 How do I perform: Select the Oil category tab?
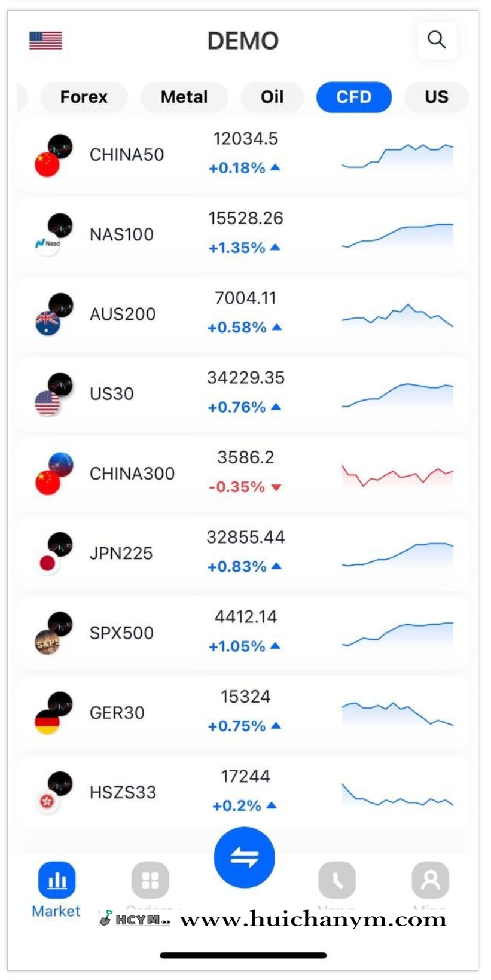(272, 97)
